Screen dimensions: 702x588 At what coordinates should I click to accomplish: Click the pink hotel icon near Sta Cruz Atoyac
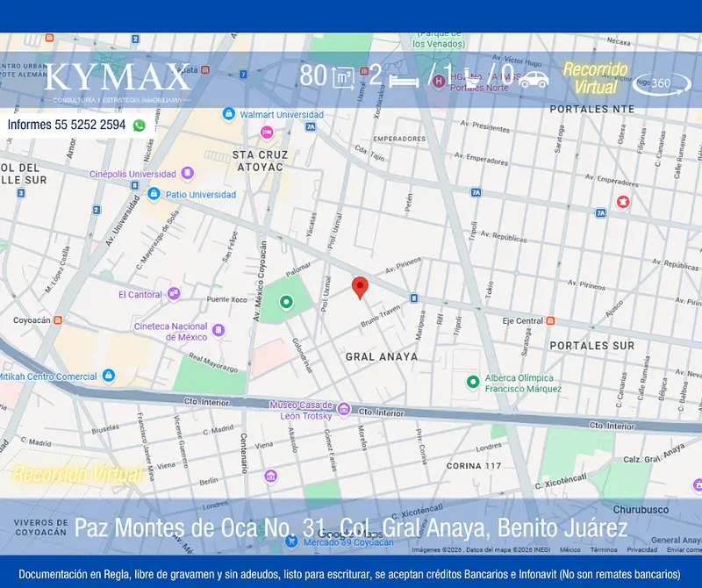pos(267,133)
